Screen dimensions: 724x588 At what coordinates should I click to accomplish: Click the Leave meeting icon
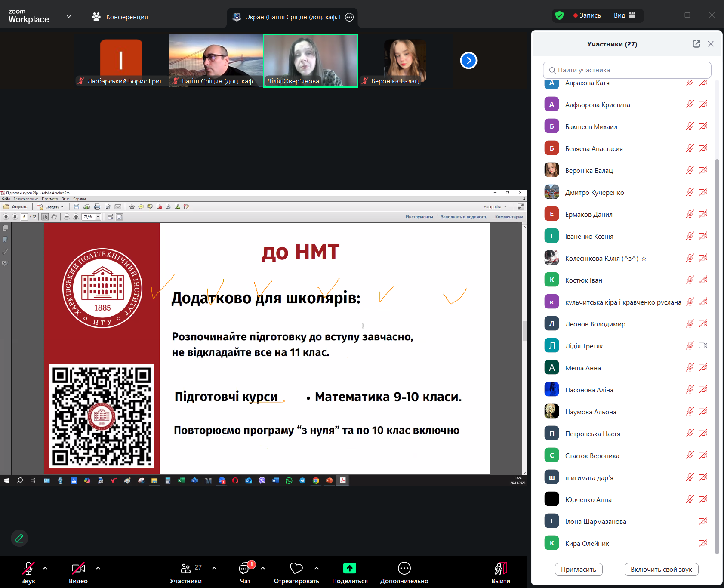click(x=500, y=568)
